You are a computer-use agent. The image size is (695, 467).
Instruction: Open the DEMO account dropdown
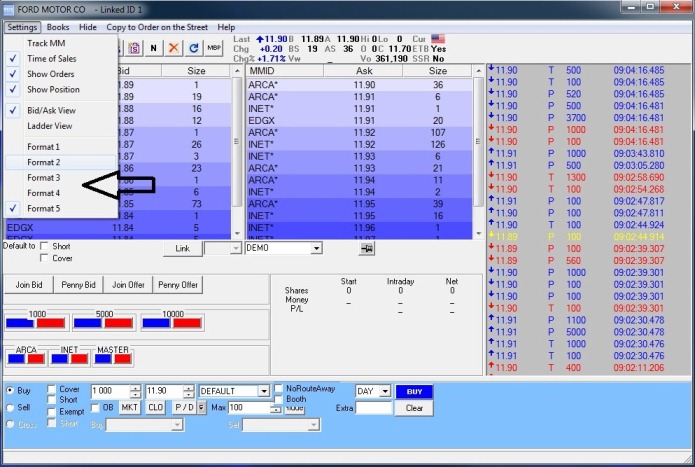[x=316, y=249]
